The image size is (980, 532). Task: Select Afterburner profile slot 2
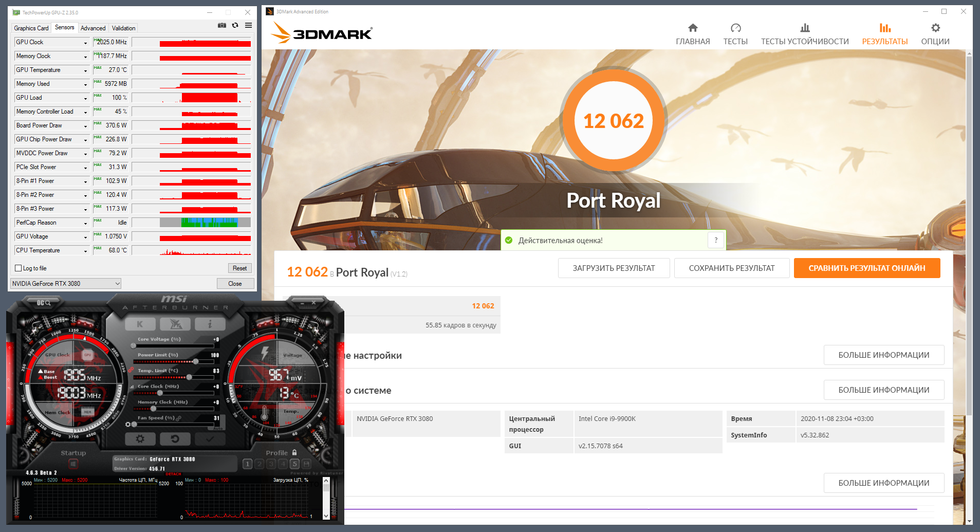click(260, 464)
